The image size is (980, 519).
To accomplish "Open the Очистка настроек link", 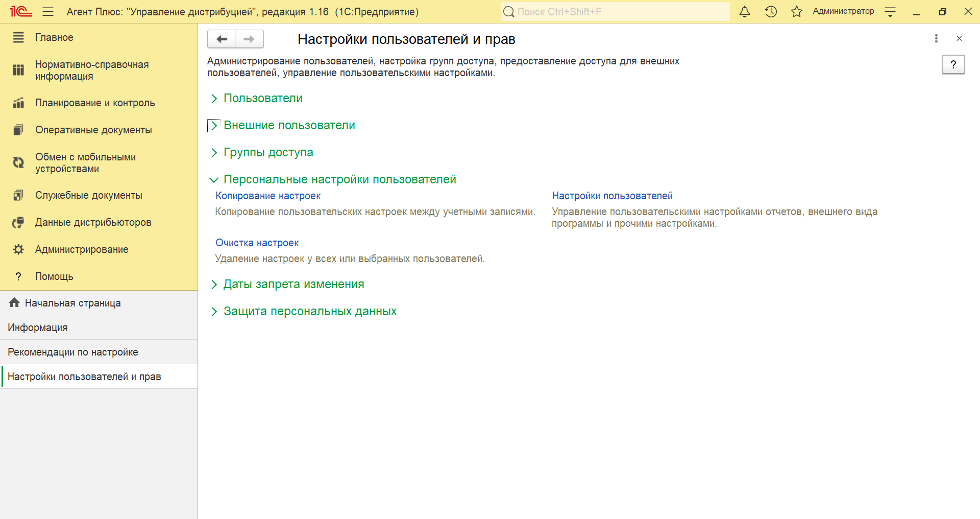I will (257, 243).
